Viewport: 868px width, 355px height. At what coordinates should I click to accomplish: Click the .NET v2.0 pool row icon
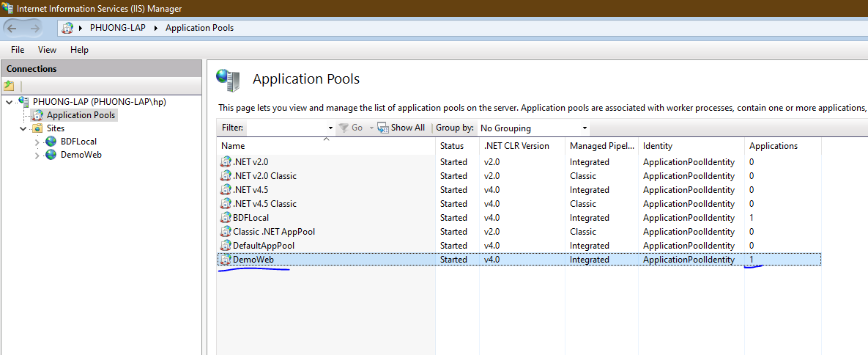coord(226,162)
